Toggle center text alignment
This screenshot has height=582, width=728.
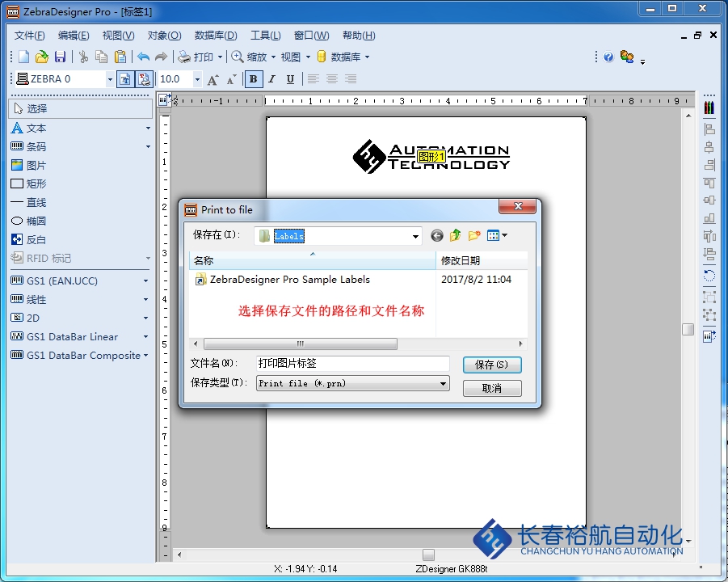pyautogui.click(x=331, y=79)
